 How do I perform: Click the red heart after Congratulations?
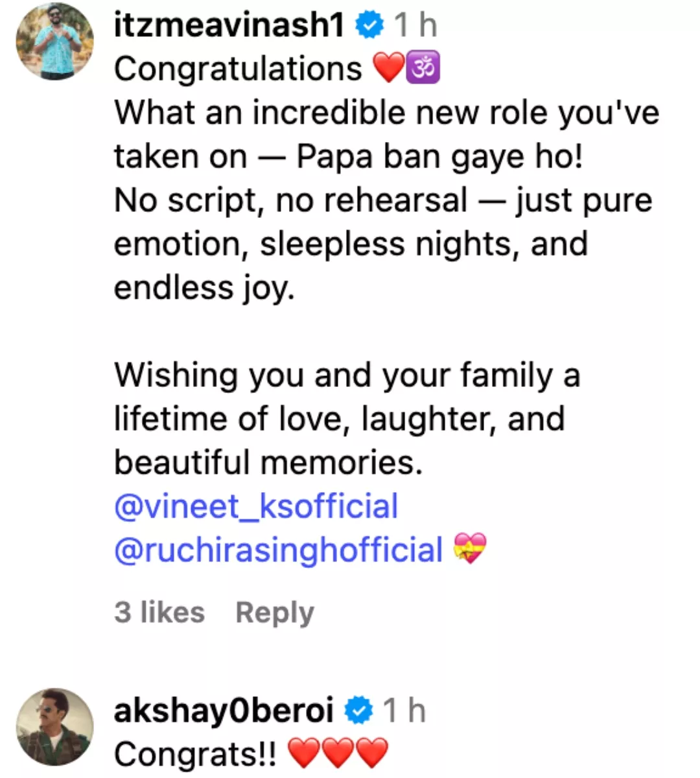[389, 69]
